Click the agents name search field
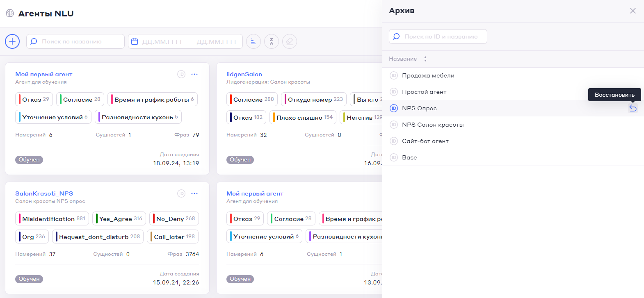The width and height of the screenshot is (644, 298). [75, 41]
